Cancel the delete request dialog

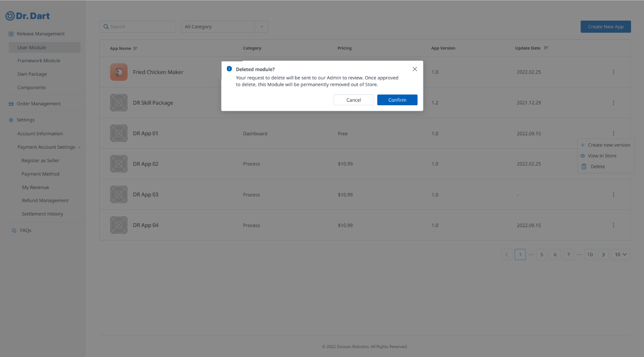coord(354,100)
